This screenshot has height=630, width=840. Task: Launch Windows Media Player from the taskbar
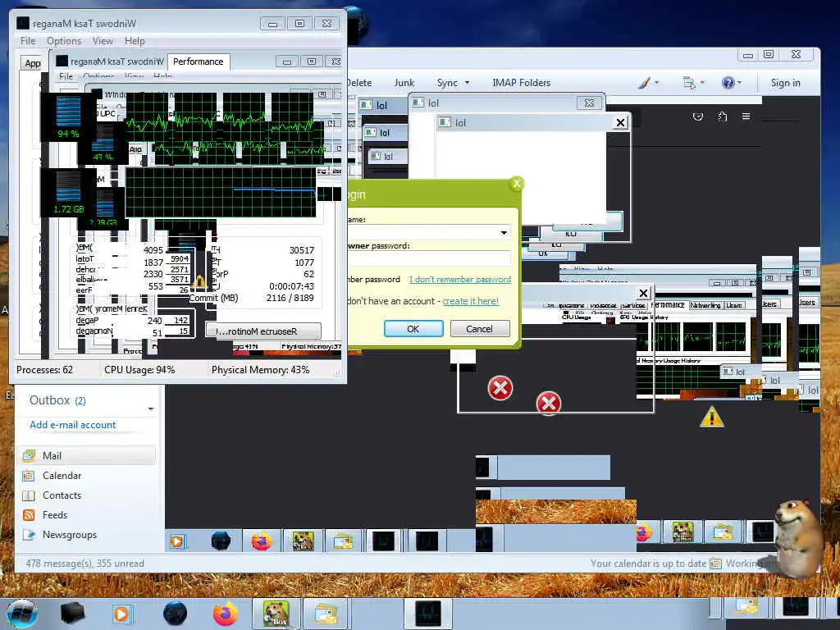click(121, 614)
